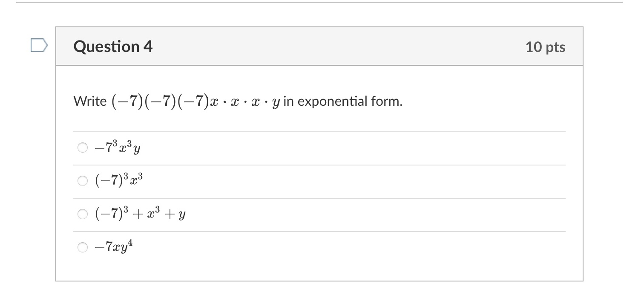The width and height of the screenshot is (644, 290).
Task: Click the question prompt text
Action: (x=239, y=101)
